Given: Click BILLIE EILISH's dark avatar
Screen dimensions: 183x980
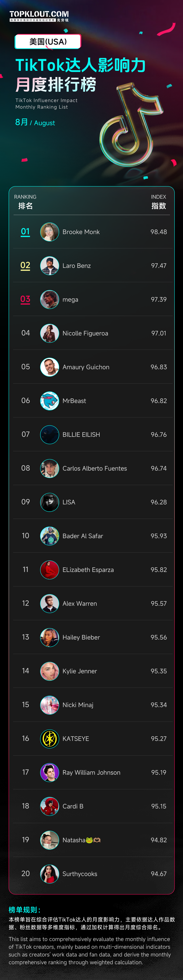Looking at the screenshot, I should coord(49,435).
